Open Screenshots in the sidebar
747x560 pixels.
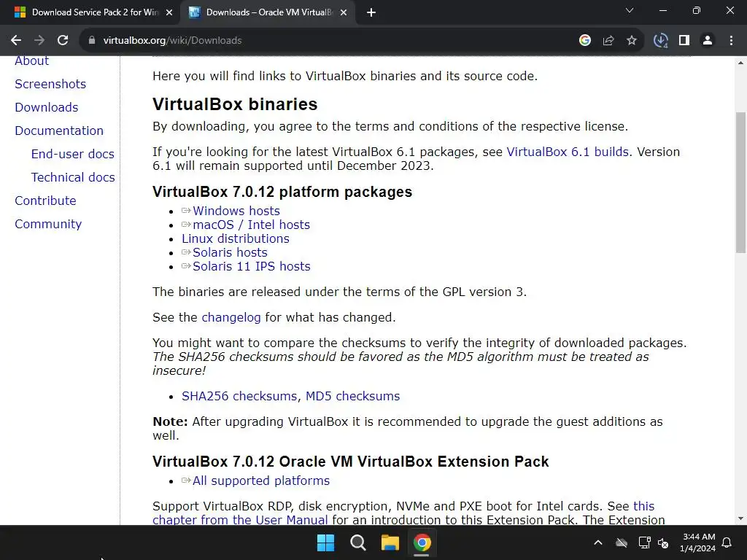click(50, 84)
